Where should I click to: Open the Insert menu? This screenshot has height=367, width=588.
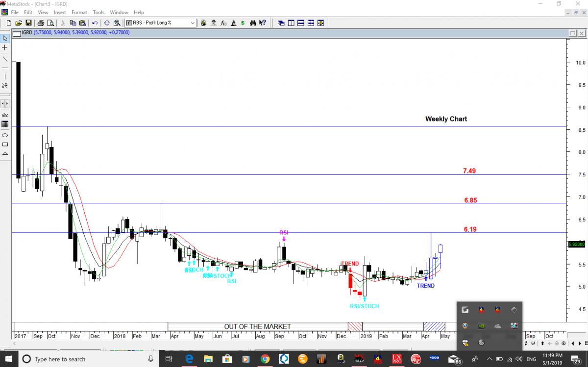click(60, 12)
